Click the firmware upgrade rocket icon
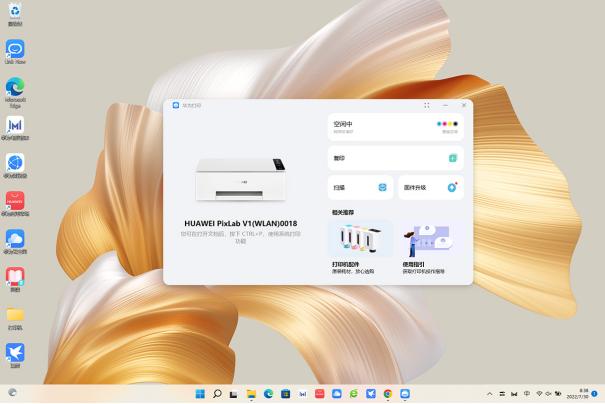 point(452,187)
